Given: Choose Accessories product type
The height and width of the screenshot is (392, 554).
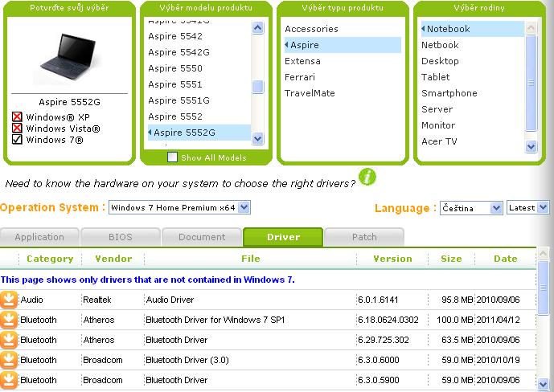Looking at the screenshot, I should (311, 29).
